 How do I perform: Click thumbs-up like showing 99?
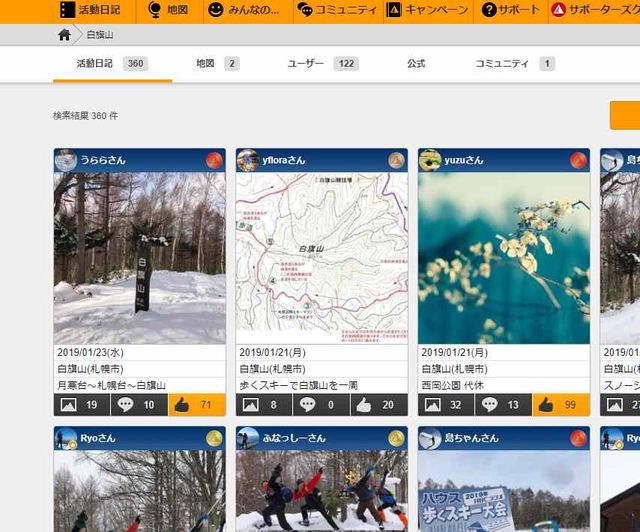tap(561, 405)
